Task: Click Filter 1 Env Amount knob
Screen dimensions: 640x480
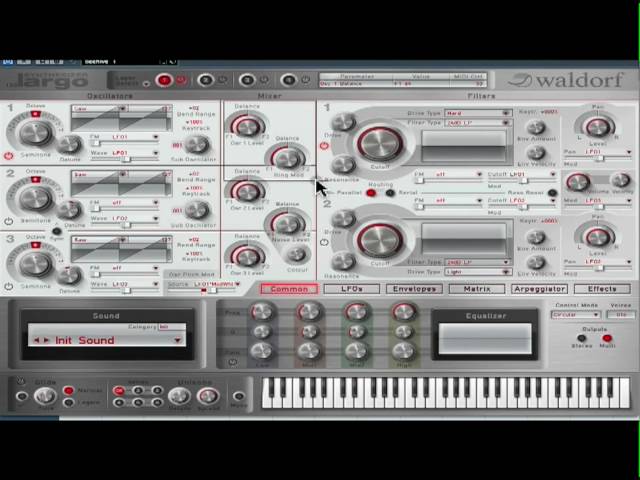Action: 536,127
